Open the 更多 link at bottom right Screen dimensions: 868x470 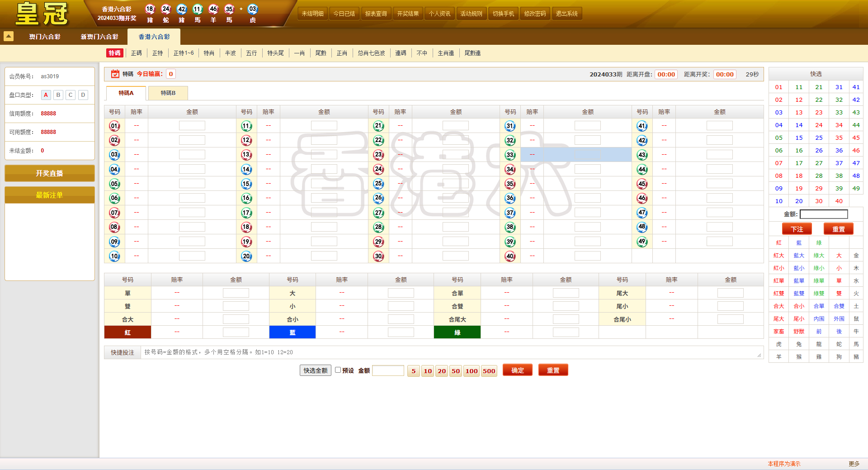(853, 463)
